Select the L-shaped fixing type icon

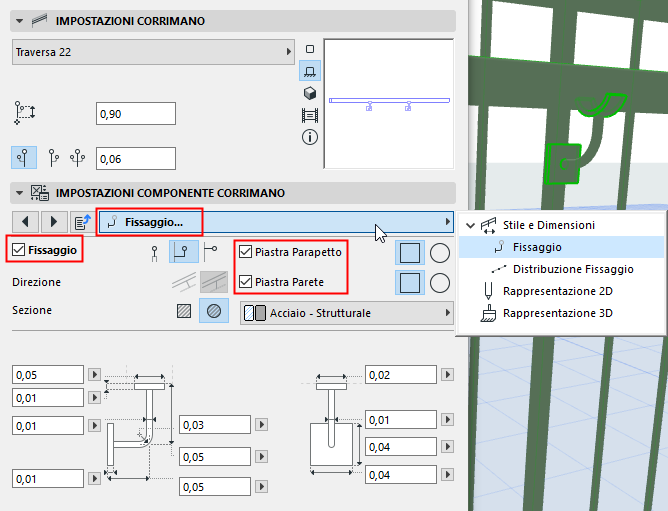(x=184, y=251)
